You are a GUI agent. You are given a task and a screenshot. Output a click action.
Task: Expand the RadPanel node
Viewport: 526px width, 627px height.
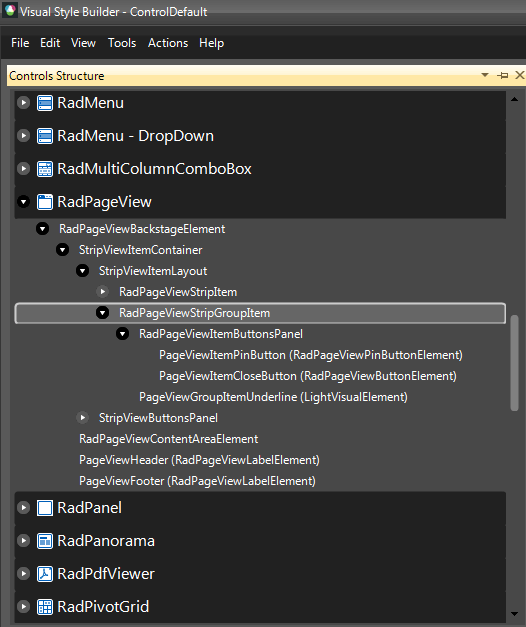tap(24, 508)
